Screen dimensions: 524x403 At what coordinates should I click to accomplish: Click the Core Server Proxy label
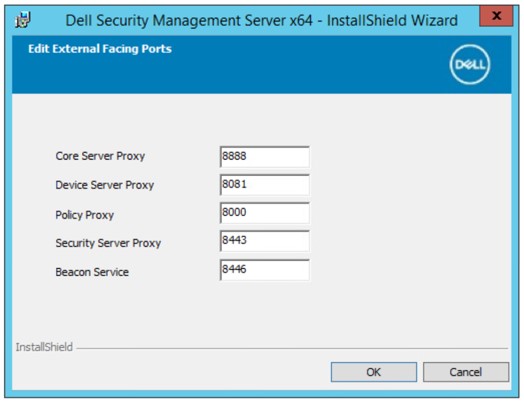click(x=100, y=156)
